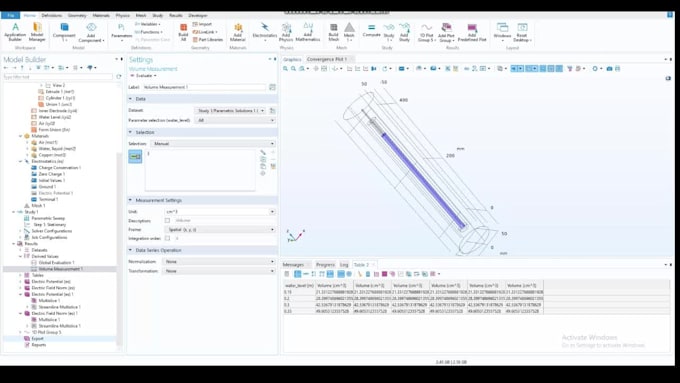
Task: Click the Compute button
Action: [371, 30]
